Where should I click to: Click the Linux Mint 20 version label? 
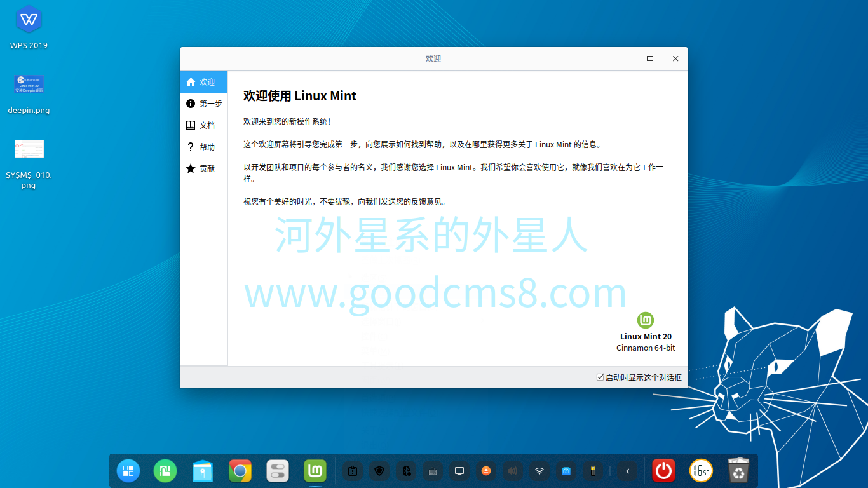[646, 337]
